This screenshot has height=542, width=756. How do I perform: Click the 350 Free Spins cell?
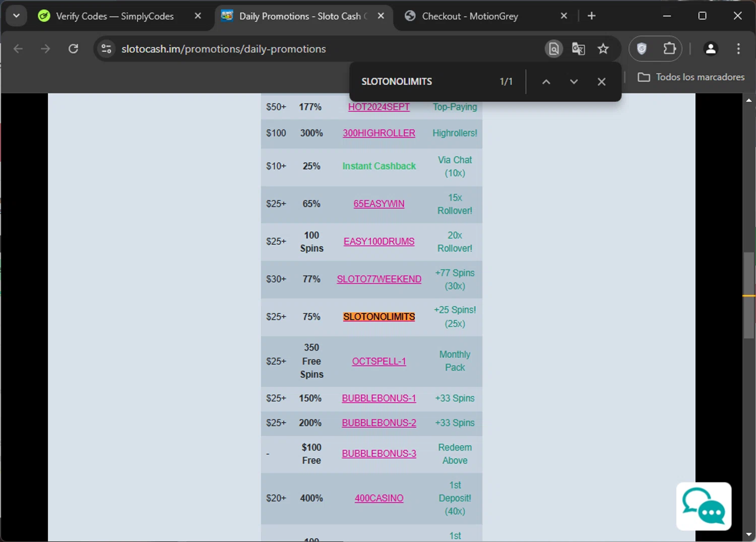311,361
